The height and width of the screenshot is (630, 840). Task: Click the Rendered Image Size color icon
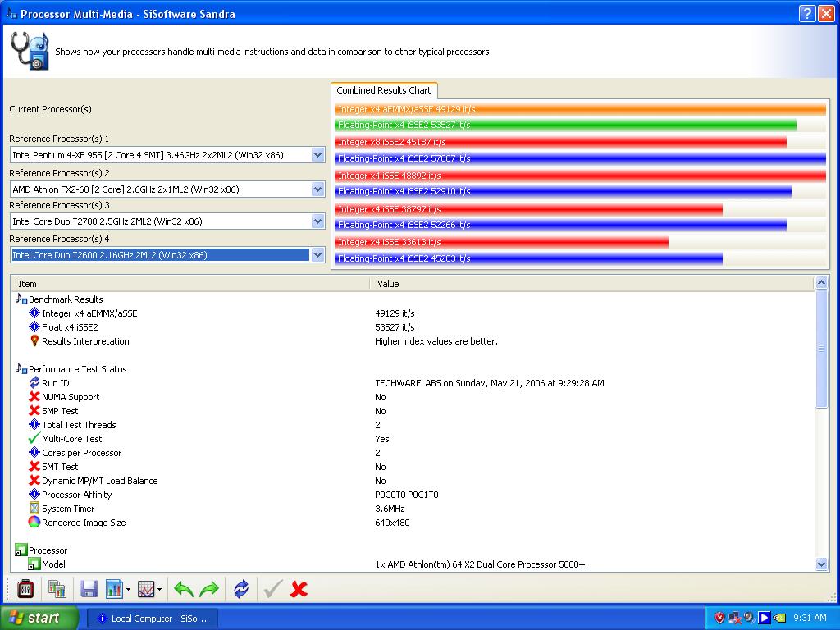(34, 522)
